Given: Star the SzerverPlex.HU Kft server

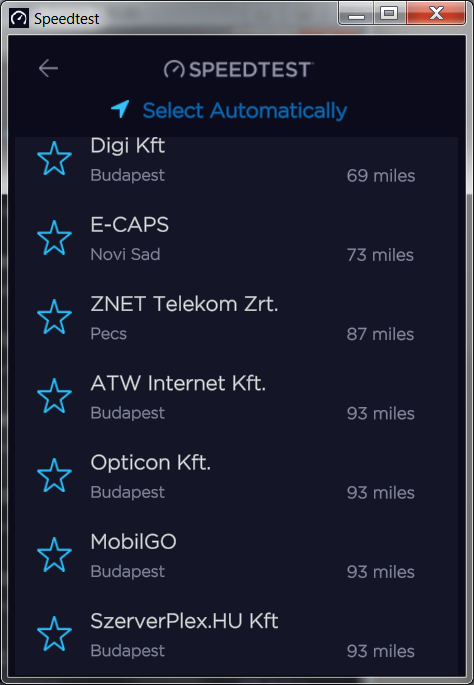Looking at the screenshot, I should point(54,634).
